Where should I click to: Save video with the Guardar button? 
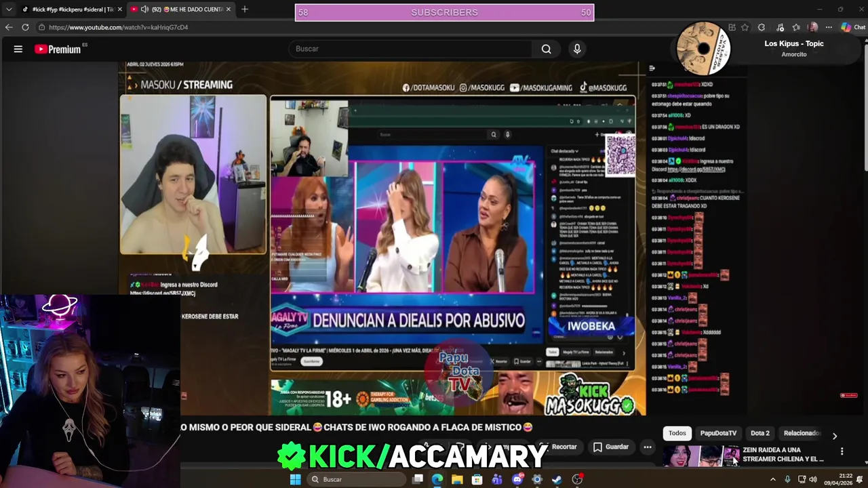coord(610,447)
